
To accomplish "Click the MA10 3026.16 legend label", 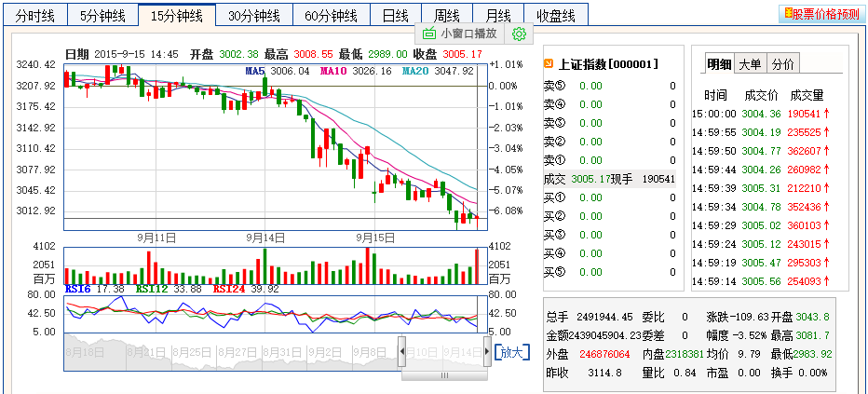I will 356,71.
